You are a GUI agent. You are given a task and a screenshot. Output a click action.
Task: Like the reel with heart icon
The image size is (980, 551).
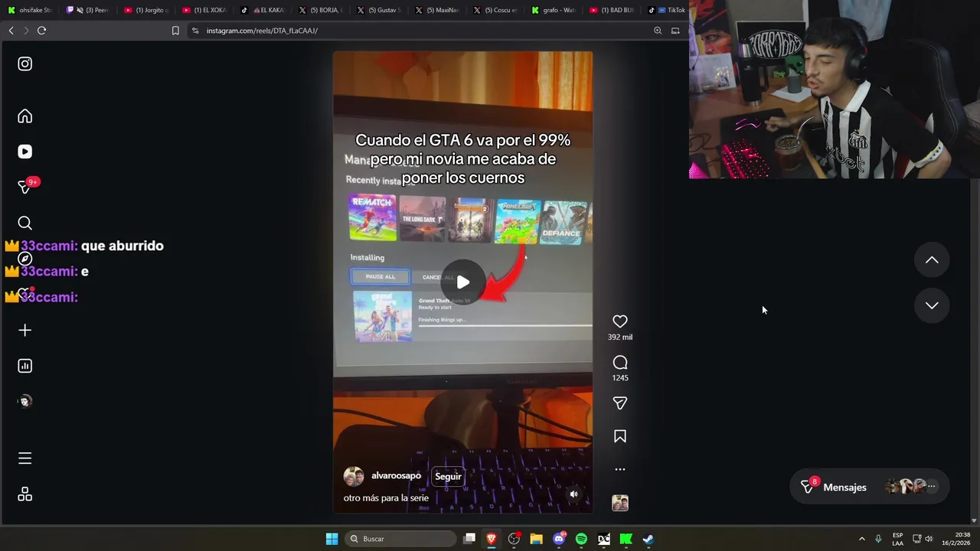coord(620,321)
